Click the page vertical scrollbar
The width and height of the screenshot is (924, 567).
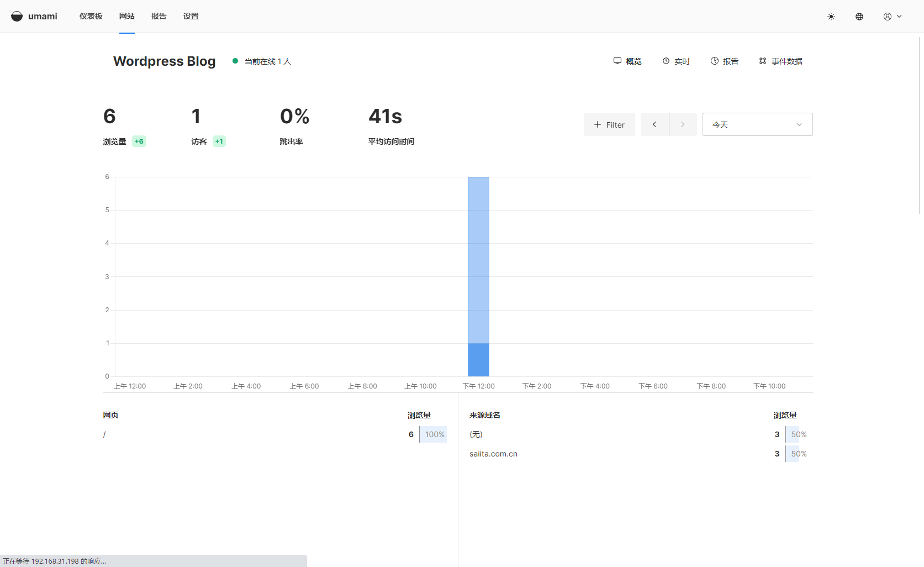click(x=920, y=124)
